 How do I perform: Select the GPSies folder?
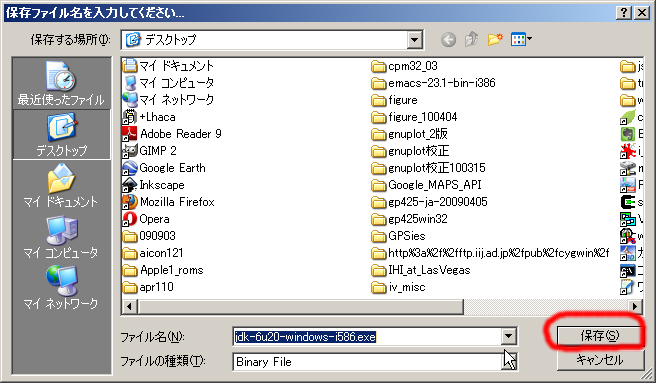tap(398, 236)
